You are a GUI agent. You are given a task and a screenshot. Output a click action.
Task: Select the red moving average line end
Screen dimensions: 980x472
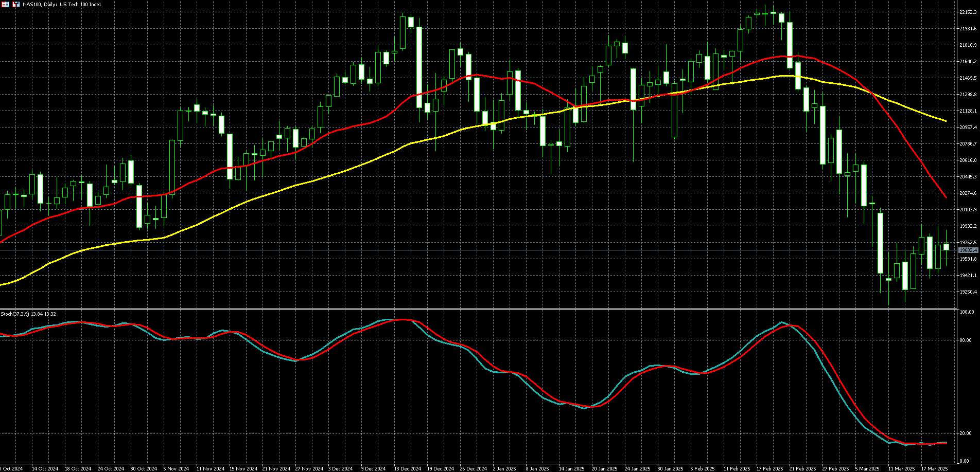click(946, 197)
